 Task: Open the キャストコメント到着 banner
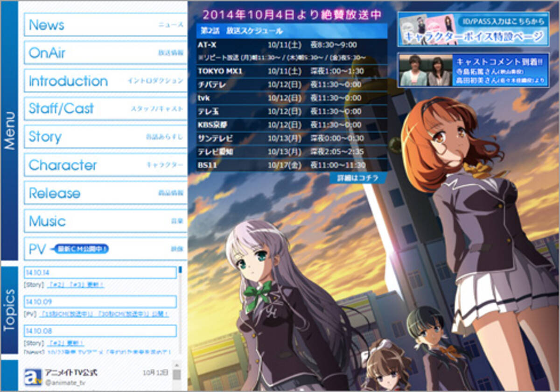pos(473,70)
